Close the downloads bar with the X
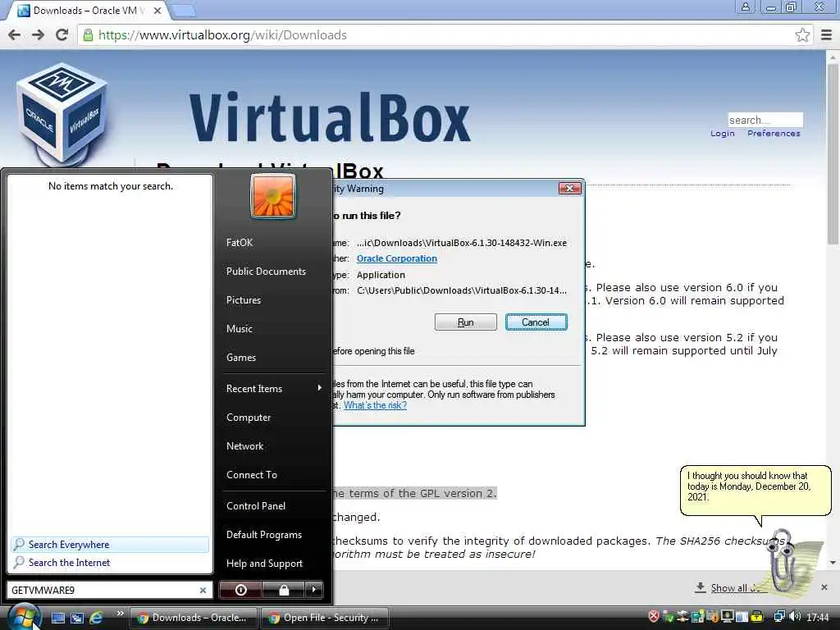840x630 pixels. coord(824,587)
